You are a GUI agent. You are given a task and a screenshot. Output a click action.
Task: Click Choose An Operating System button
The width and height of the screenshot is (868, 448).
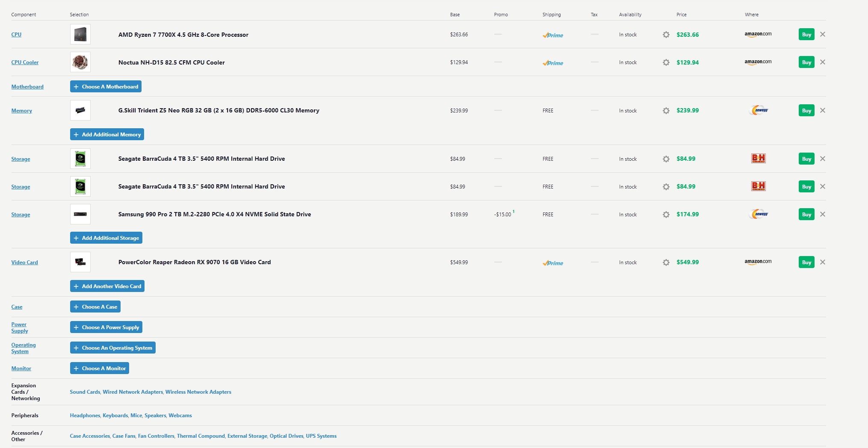coord(113,348)
